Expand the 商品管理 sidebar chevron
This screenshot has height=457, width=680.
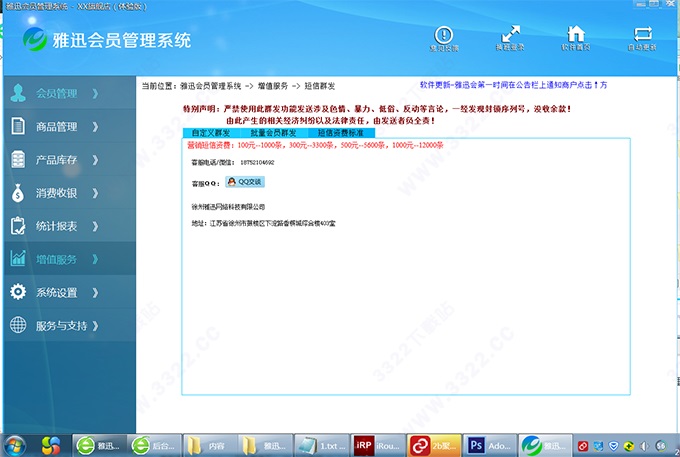click(x=95, y=127)
